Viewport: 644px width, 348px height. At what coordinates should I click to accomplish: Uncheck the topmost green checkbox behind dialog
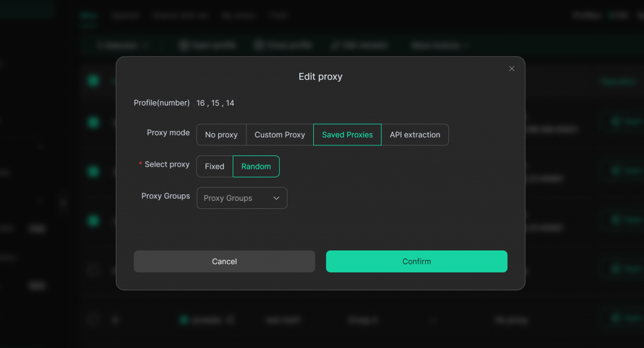pyautogui.click(x=94, y=81)
